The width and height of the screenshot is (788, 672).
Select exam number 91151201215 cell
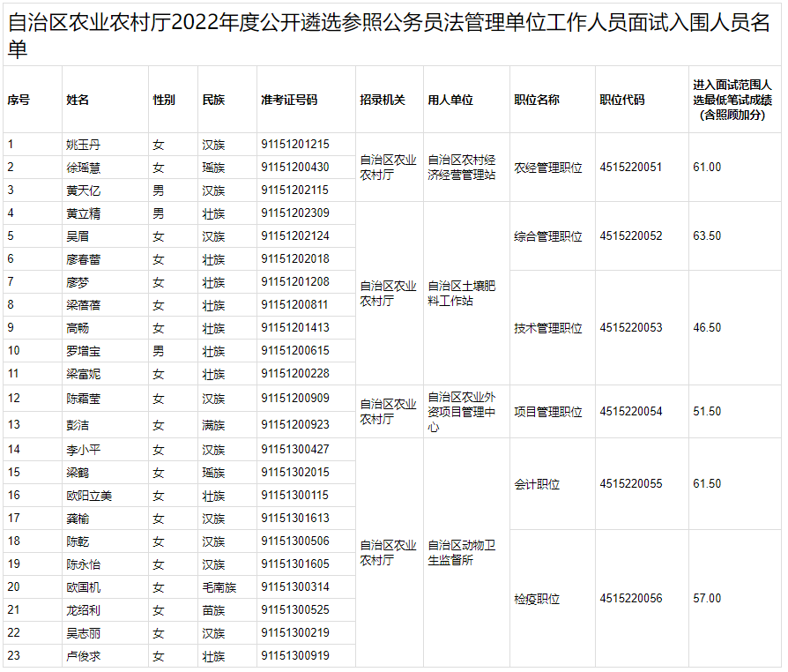pos(295,145)
